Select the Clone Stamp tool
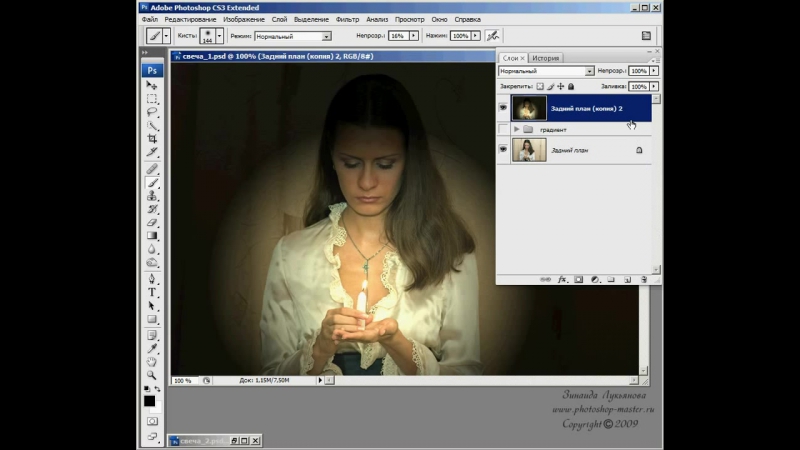The height and width of the screenshot is (450, 800). pos(152,196)
